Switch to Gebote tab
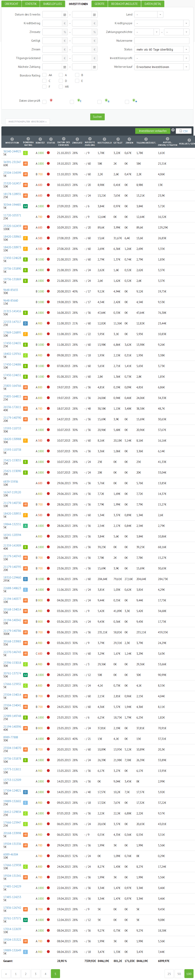 coord(100,4)
